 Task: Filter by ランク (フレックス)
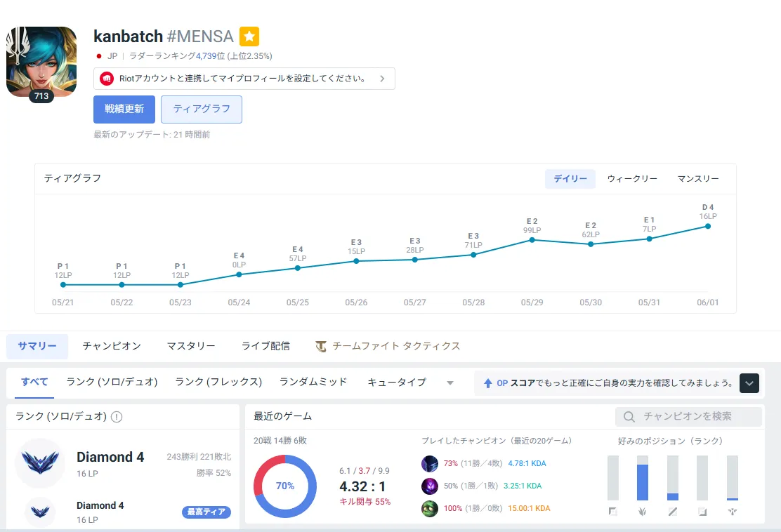click(x=218, y=383)
